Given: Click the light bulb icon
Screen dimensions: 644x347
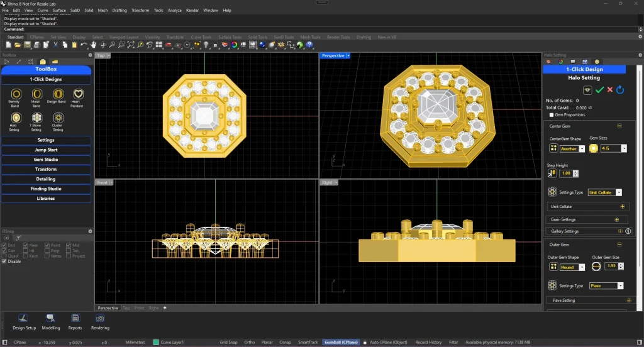Looking at the screenshot, I should pos(206,45).
